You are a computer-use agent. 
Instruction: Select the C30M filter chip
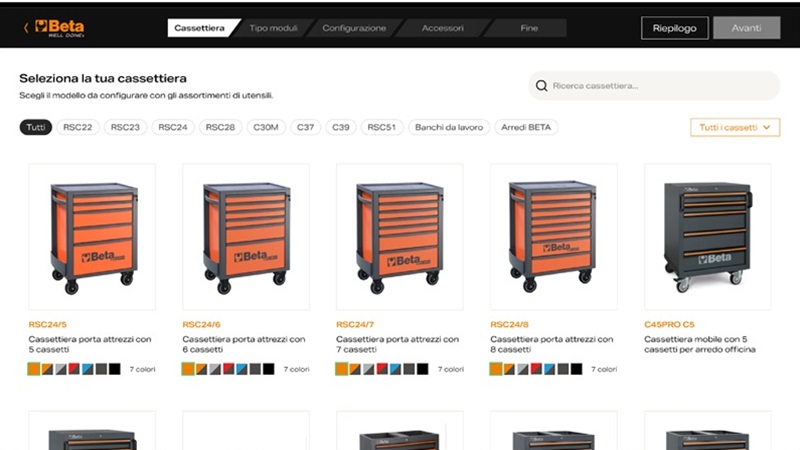tap(266, 127)
